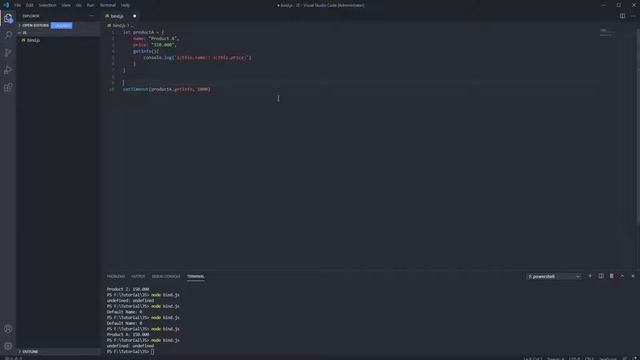Expand the Outline section
The height and width of the screenshot is (360, 640).
pyautogui.click(x=58, y=351)
